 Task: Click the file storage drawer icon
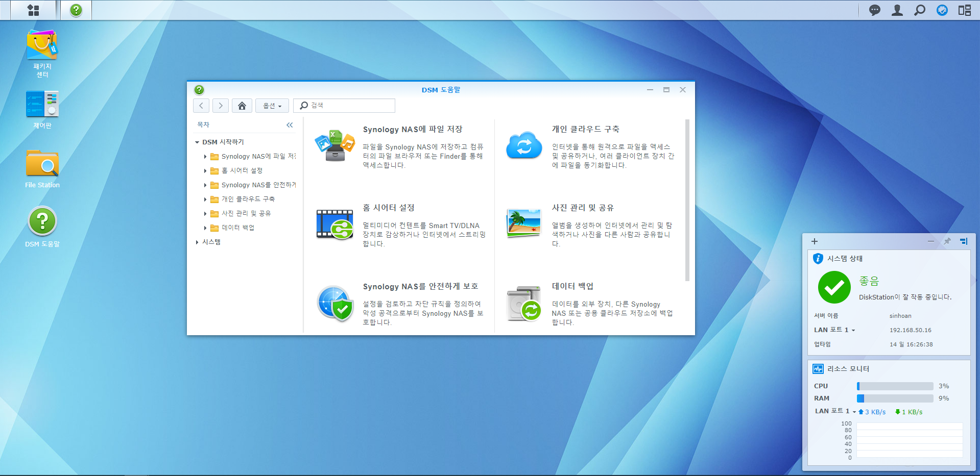(x=335, y=145)
